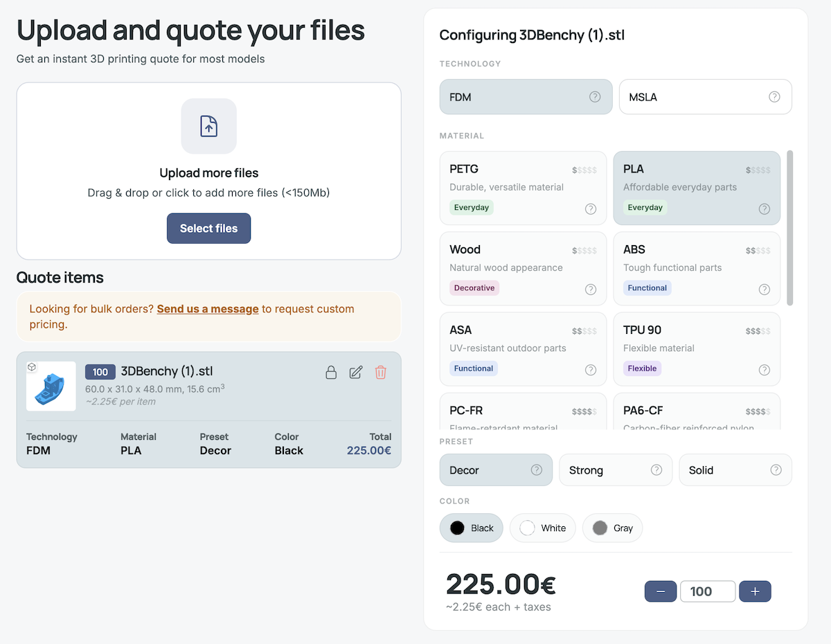
Task: Open the FDM technology help icon
Action: [x=595, y=97]
